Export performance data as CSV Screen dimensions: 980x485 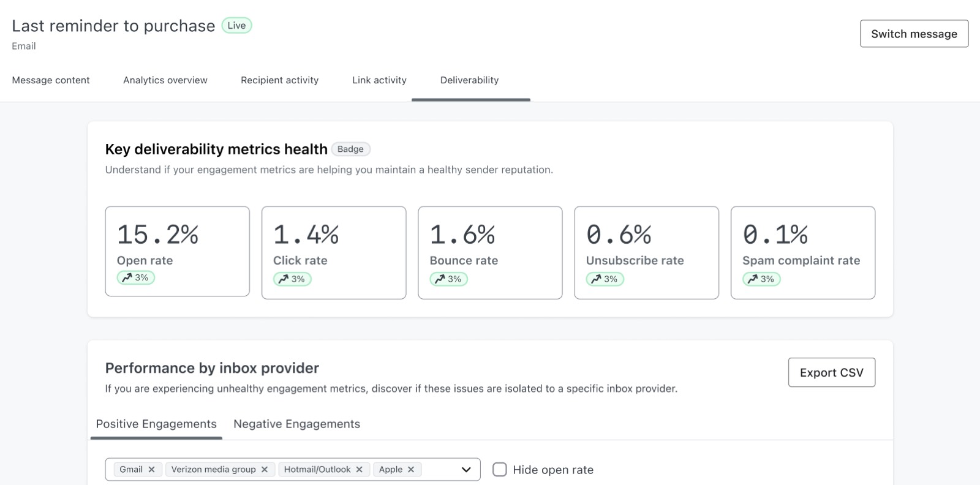pos(831,372)
